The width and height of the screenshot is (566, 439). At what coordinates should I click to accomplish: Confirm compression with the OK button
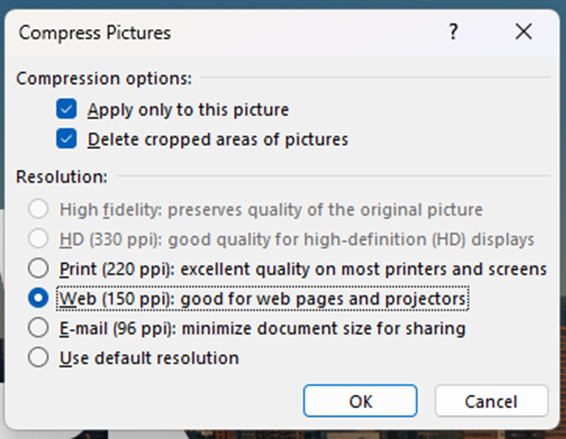[360, 401]
